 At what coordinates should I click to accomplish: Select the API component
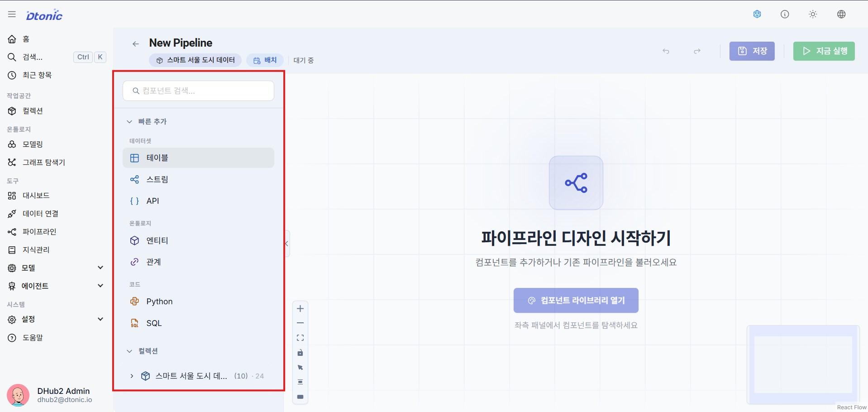(198, 201)
